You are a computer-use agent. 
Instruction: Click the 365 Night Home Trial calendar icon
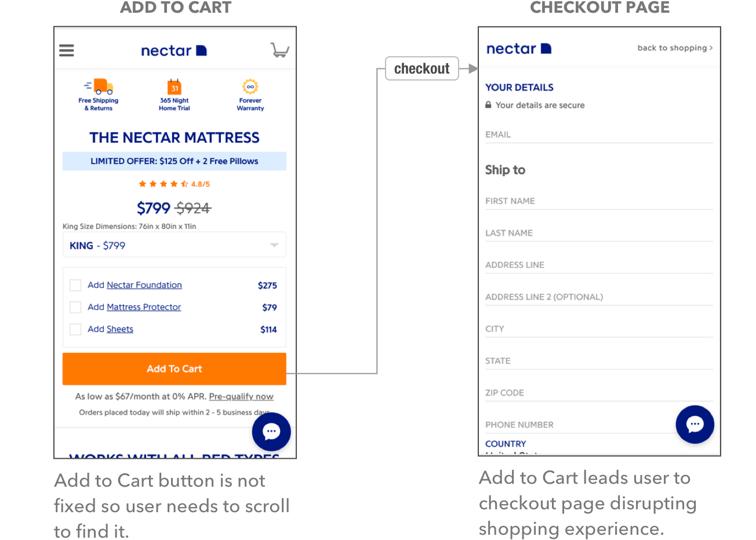click(x=175, y=87)
